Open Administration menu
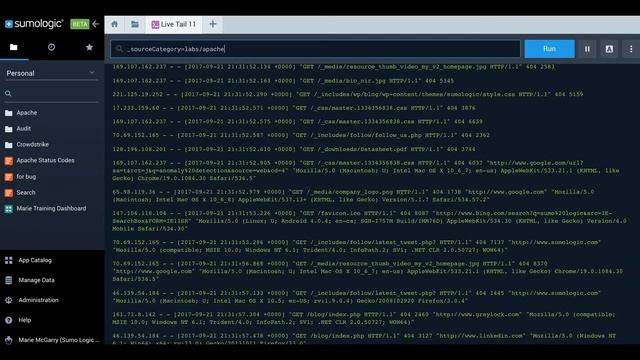 (x=38, y=300)
